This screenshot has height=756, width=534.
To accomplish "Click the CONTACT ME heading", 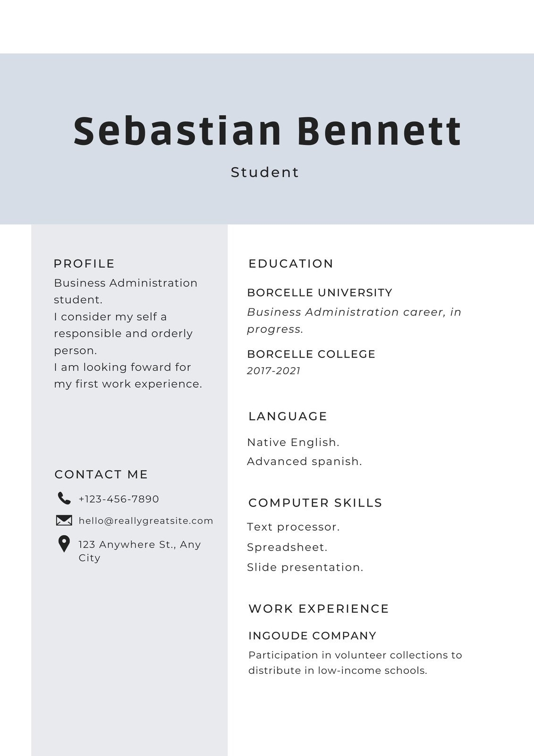I will click(x=101, y=474).
